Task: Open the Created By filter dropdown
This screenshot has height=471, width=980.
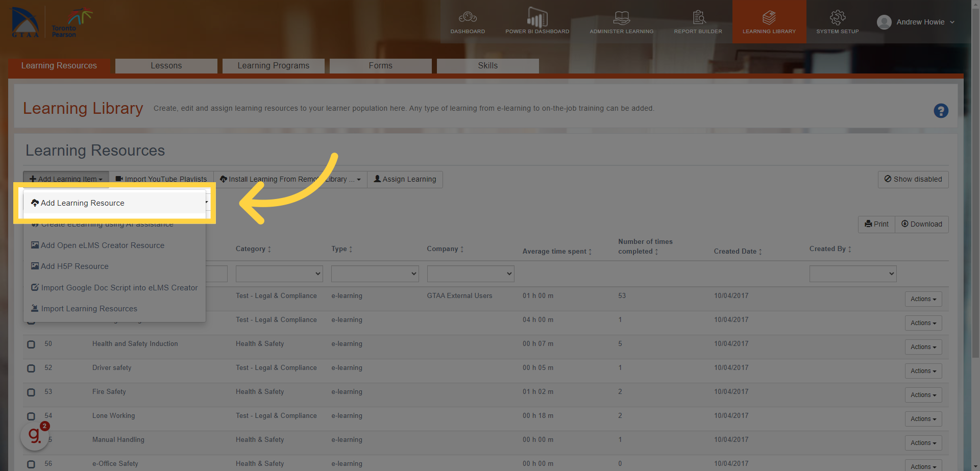Action: click(x=853, y=274)
